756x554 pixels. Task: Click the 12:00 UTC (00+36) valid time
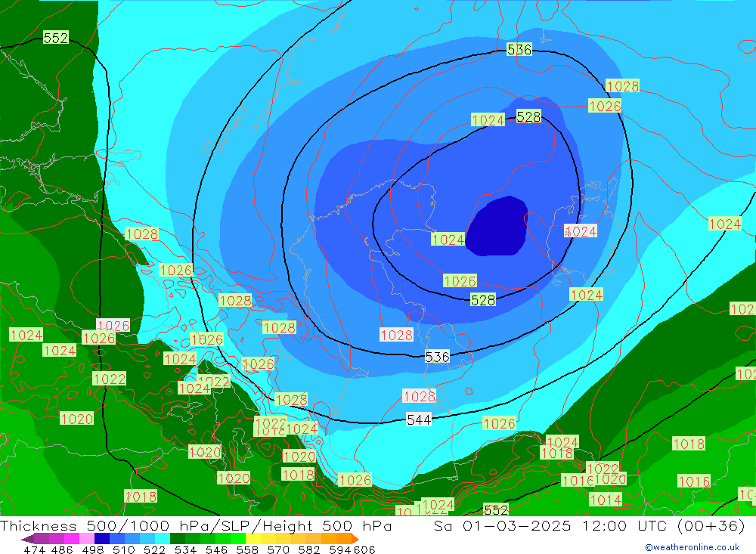coord(664,525)
